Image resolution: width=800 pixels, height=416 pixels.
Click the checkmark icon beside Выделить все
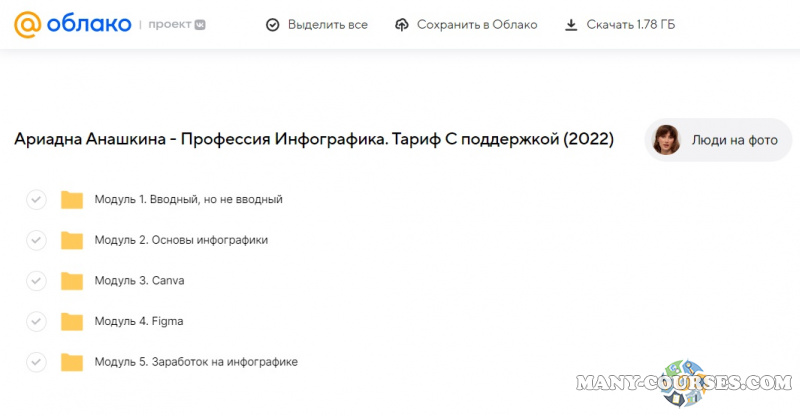click(273, 25)
